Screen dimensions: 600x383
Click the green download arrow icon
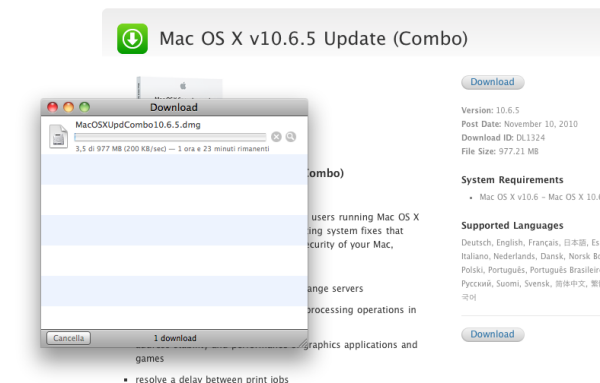132,39
